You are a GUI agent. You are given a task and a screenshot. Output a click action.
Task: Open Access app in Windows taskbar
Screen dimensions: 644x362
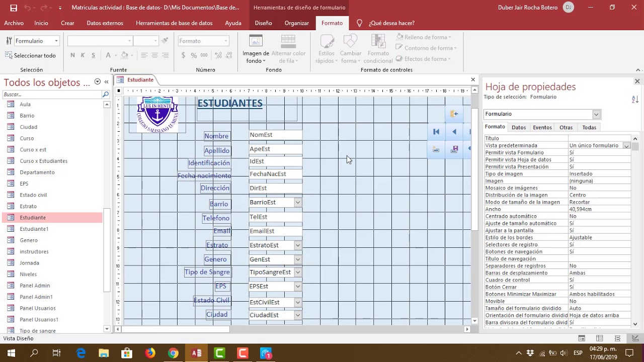(x=196, y=353)
